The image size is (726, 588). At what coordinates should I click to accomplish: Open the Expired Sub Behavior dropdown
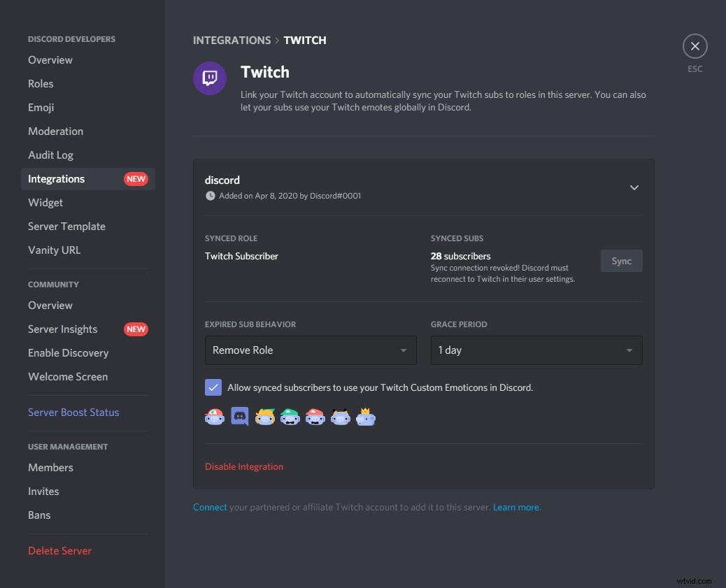tap(310, 350)
